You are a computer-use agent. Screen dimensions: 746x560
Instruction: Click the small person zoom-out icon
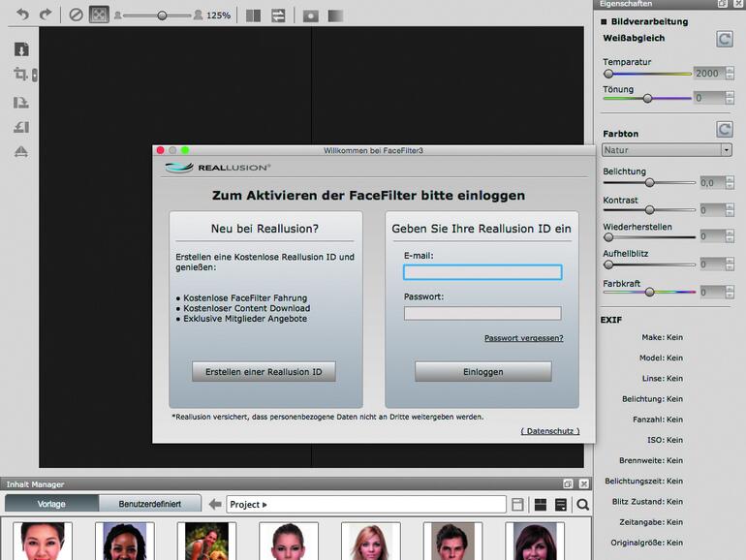pos(117,16)
